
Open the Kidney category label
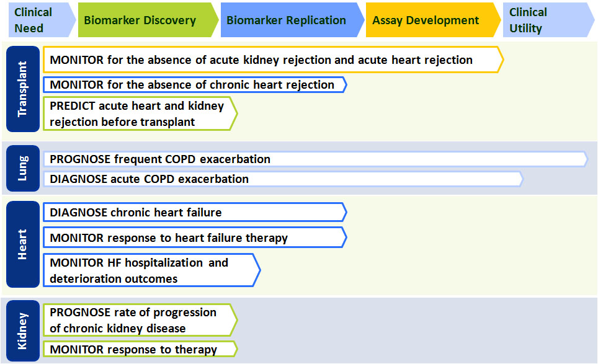click(23, 331)
